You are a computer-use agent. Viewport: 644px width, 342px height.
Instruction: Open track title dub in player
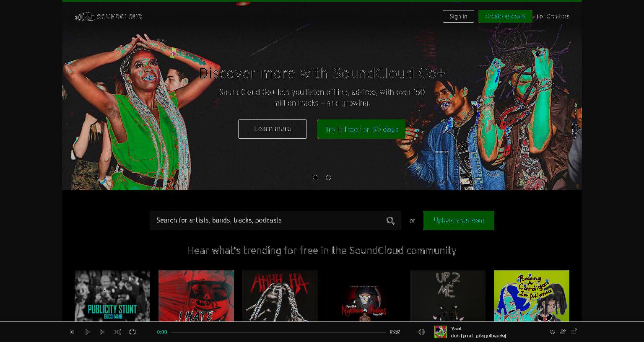click(478, 336)
